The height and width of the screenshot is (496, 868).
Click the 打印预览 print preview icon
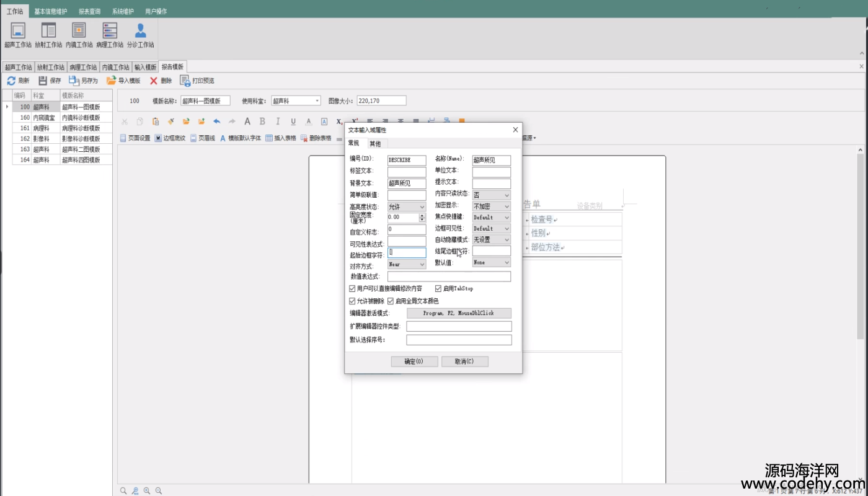click(x=185, y=81)
